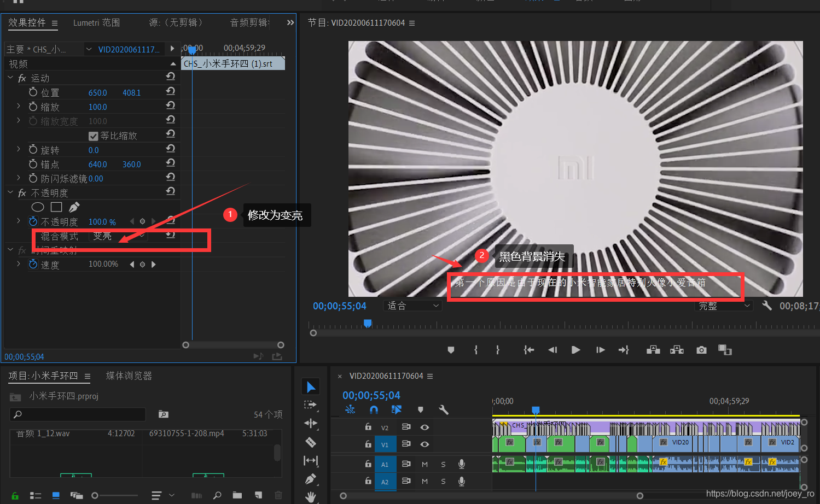Switch to Lumetri 范围 tab
The width and height of the screenshot is (820, 504).
point(96,22)
